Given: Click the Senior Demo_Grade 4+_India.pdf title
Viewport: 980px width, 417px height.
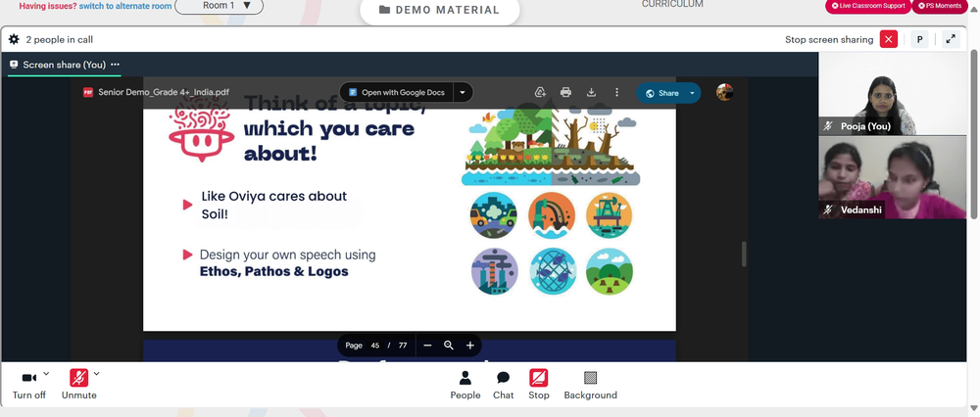Looking at the screenshot, I should 164,92.
